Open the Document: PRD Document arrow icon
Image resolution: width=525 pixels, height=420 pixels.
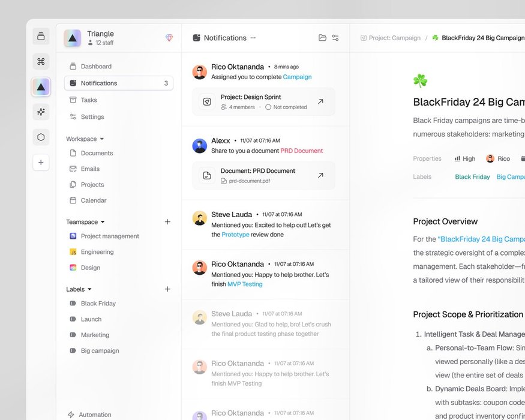coord(320,175)
